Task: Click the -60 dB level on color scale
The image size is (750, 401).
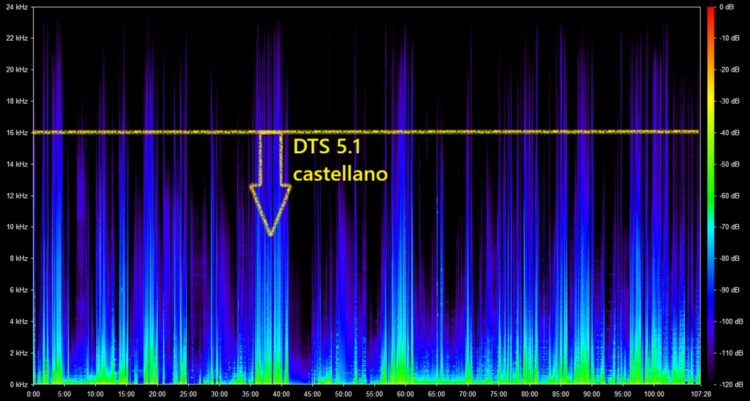Action: (726, 196)
